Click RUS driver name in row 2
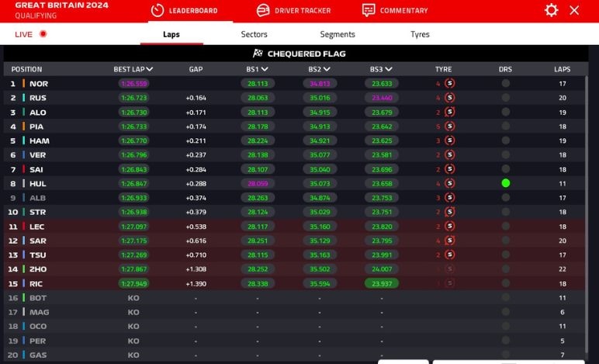 coord(38,98)
